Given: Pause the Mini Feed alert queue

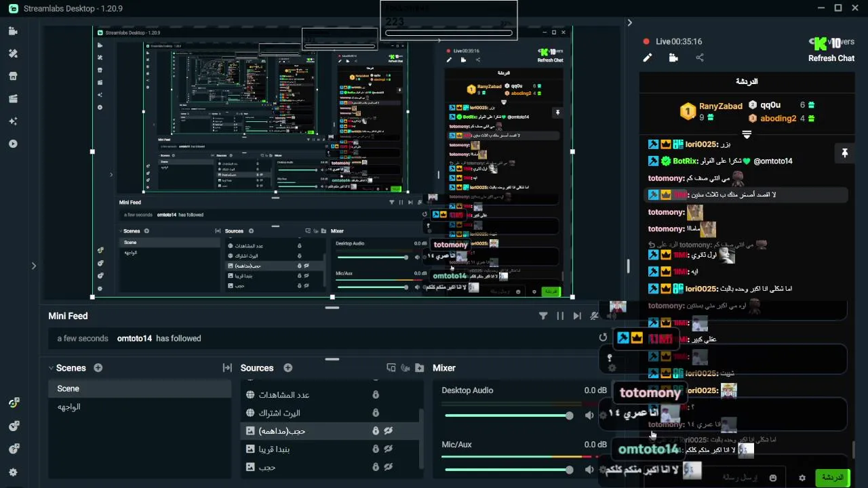Looking at the screenshot, I should tap(560, 316).
